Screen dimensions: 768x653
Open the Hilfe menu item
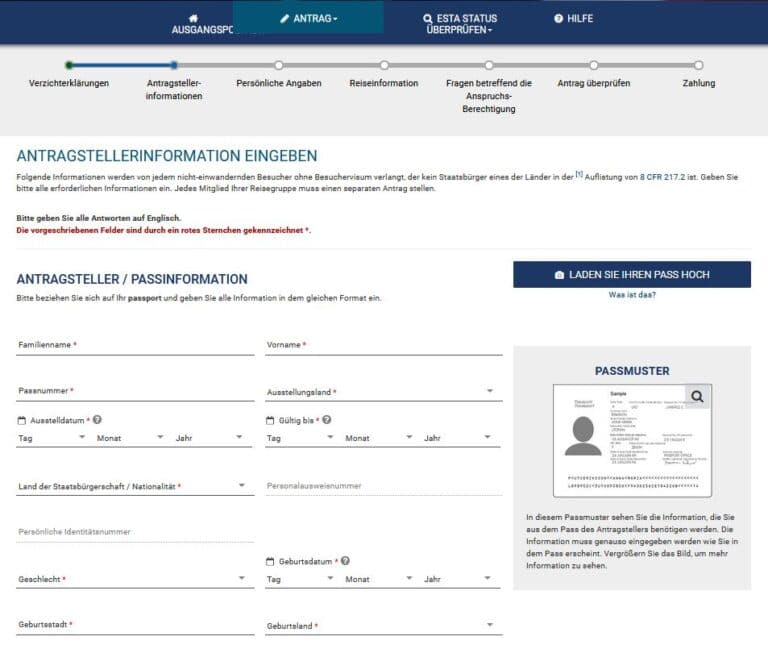pyautogui.click(x=574, y=19)
